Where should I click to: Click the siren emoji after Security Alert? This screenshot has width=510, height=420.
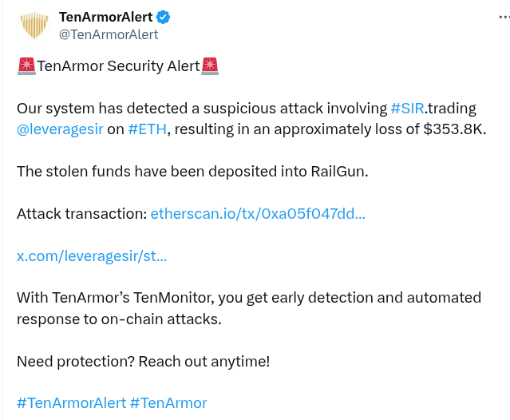(210, 66)
